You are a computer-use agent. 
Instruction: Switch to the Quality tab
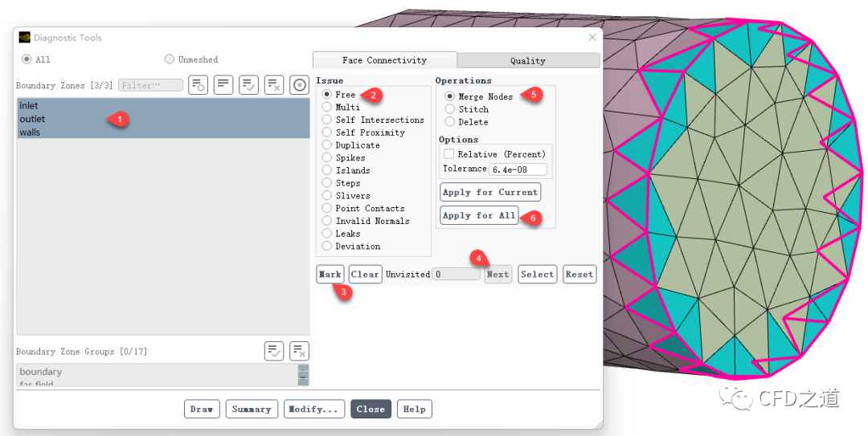pos(528,61)
